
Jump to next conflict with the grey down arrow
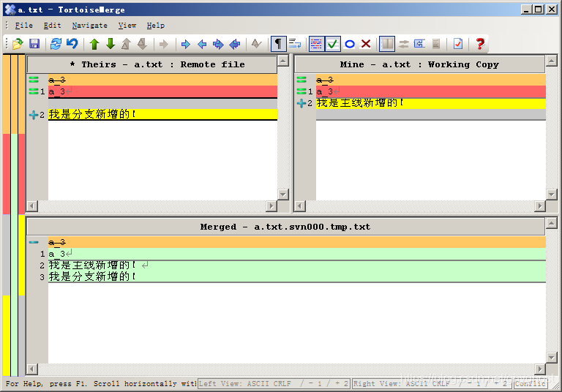142,44
